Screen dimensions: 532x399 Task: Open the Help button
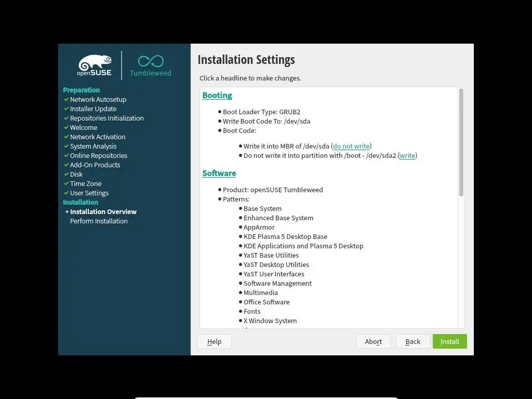(x=215, y=341)
